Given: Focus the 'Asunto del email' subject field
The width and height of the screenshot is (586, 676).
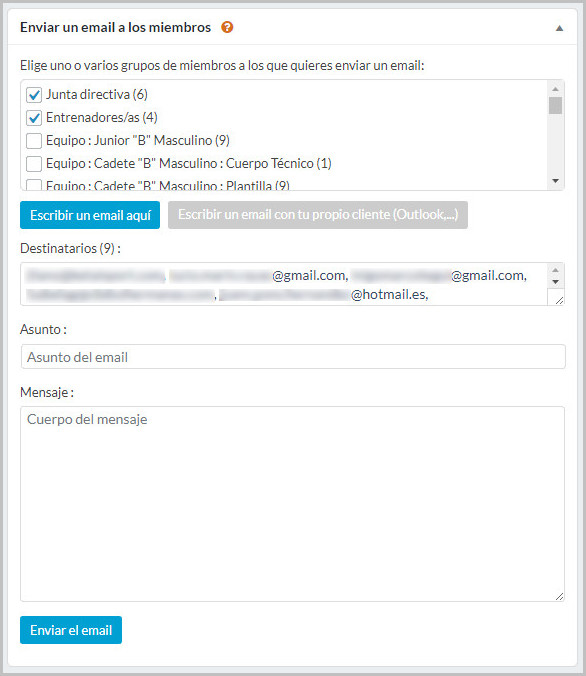Looking at the screenshot, I should tap(293, 357).
